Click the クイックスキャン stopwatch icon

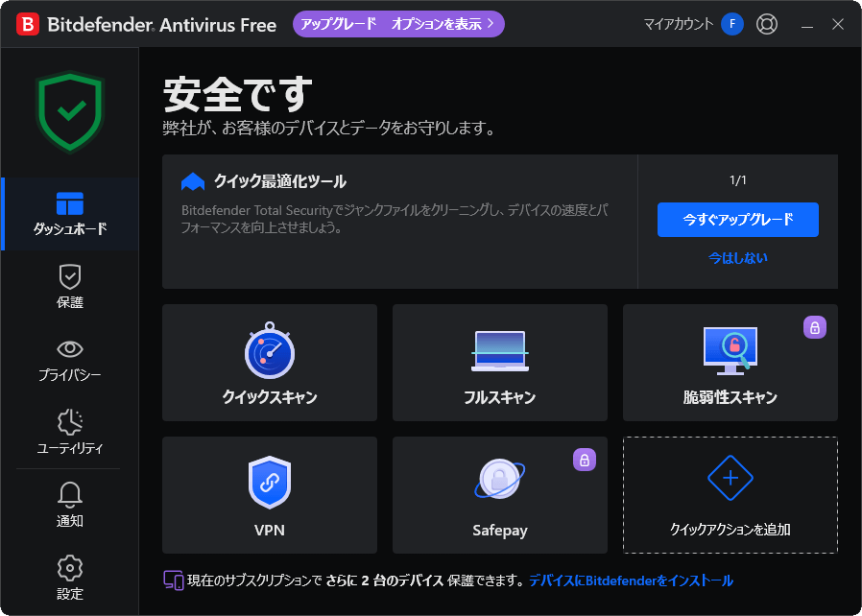[270, 350]
